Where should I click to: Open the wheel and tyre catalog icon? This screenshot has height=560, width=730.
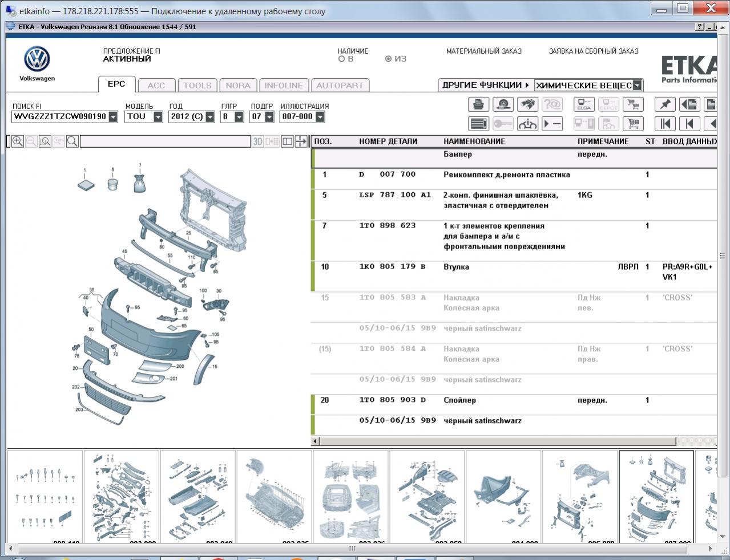click(x=503, y=104)
